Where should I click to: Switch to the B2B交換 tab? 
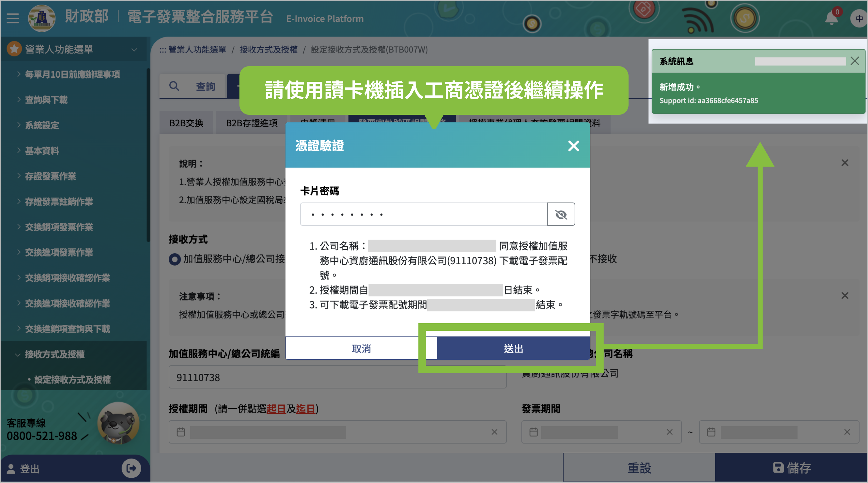[186, 123]
